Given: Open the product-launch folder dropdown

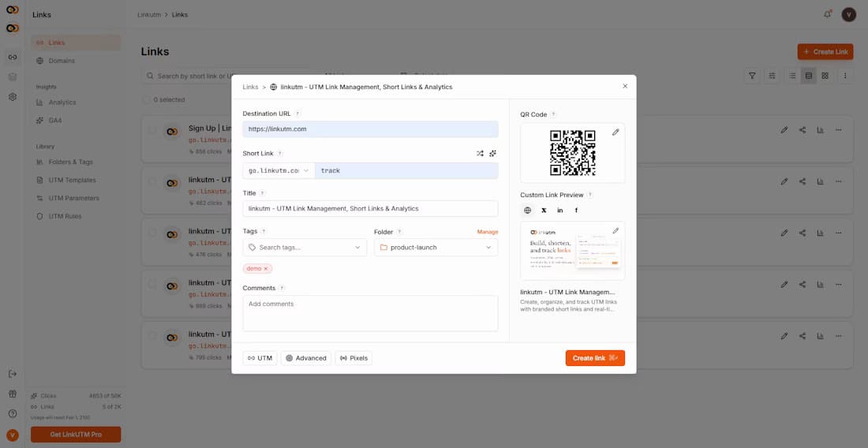Looking at the screenshot, I should click(436, 247).
